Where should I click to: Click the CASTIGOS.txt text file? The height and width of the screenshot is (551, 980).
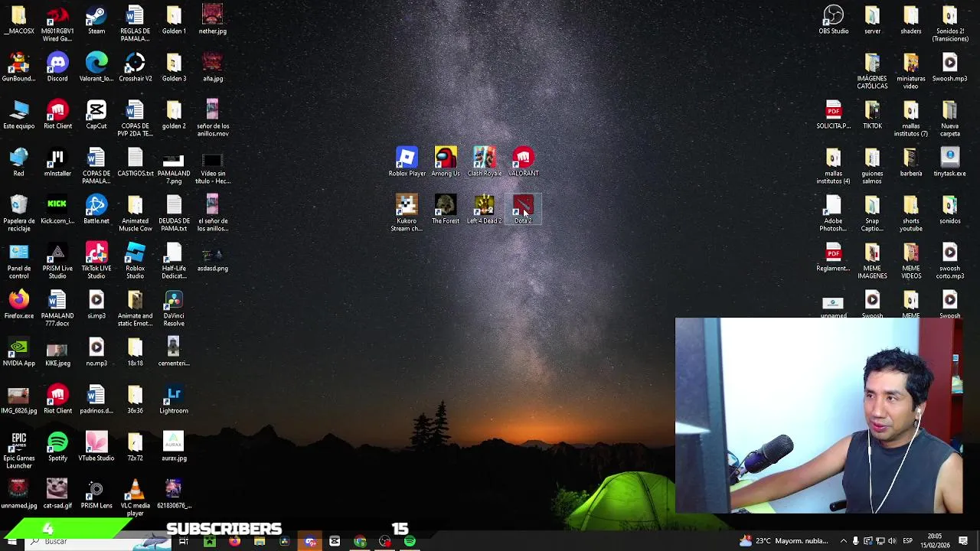click(136, 162)
